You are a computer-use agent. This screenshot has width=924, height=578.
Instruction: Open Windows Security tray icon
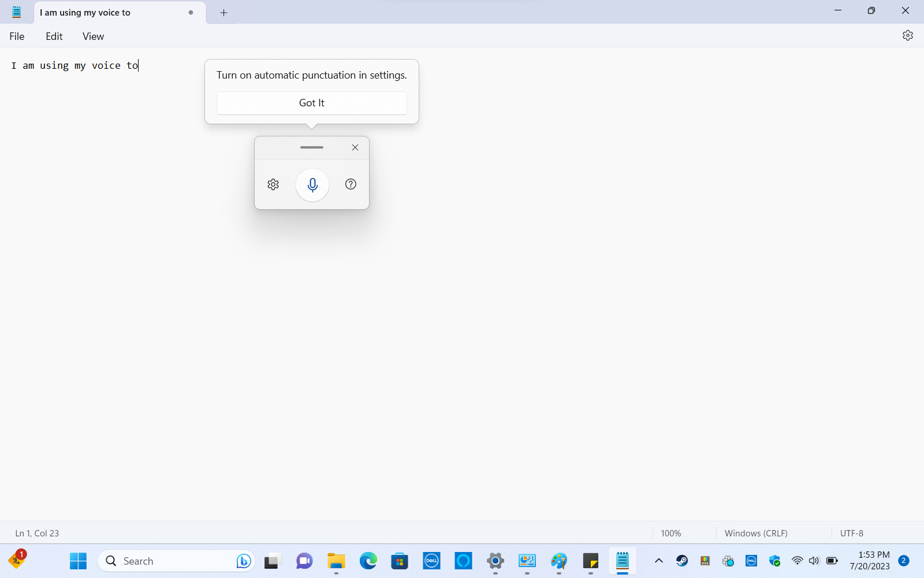774,561
